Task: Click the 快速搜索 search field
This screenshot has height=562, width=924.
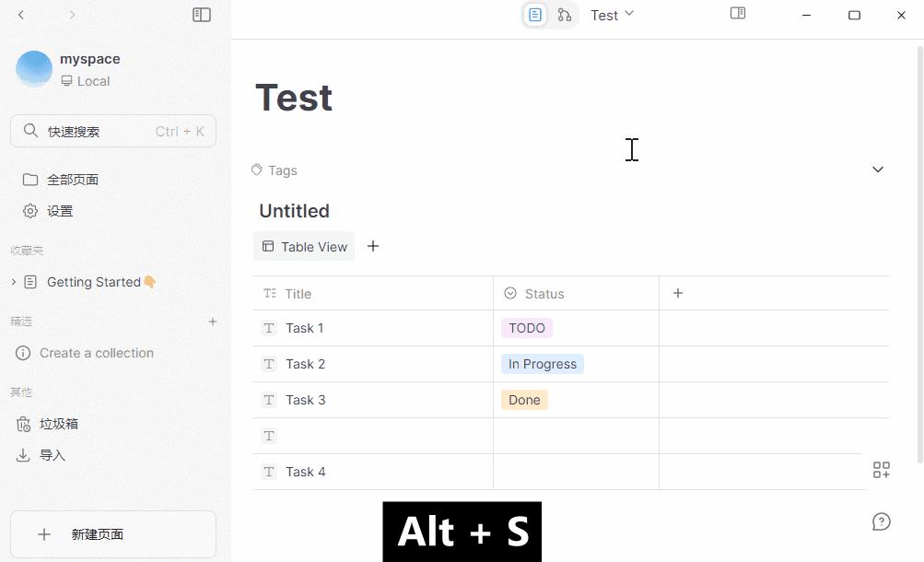Action: (x=112, y=131)
